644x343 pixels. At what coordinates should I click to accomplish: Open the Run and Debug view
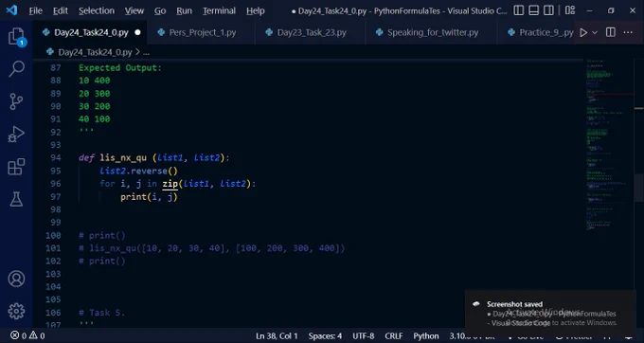(16, 135)
